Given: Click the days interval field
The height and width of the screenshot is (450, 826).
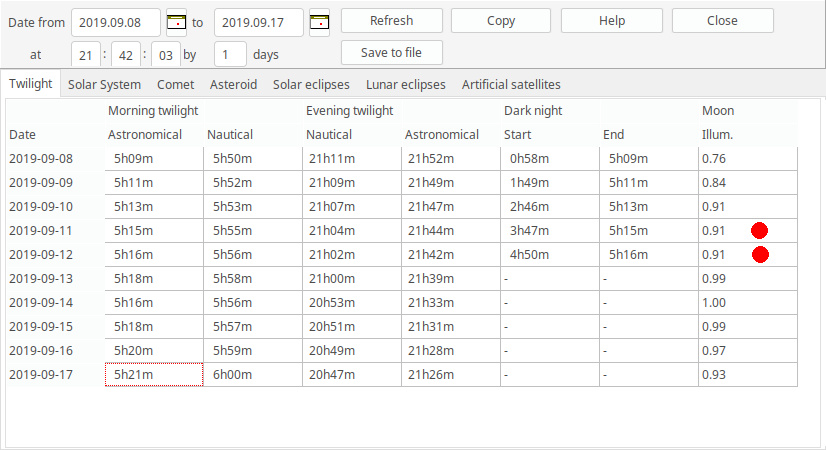Looking at the screenshot, I should [x=230, y=54].
